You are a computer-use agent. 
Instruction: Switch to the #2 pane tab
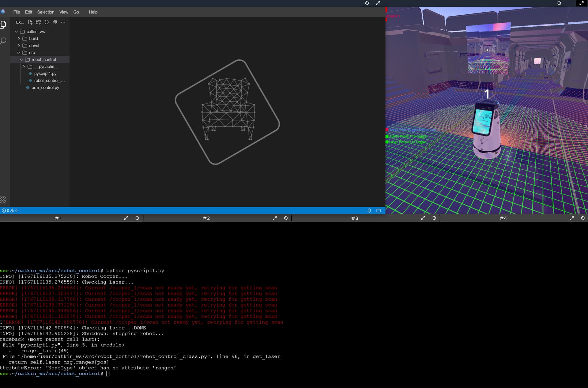pyautogui.click(x=206, y=218)
